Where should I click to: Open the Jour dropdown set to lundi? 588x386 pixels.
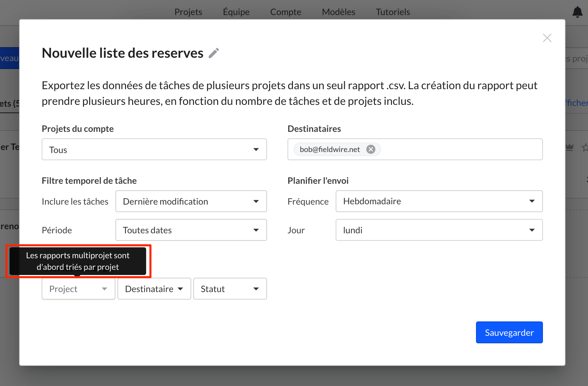pyautogui.click(x=439, y=230)
